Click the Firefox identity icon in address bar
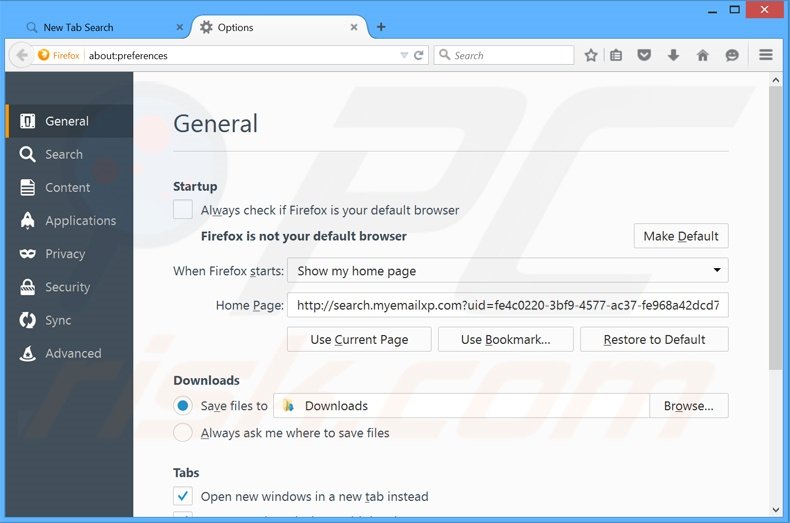This screenshot has height=523, width=790. (x=44, y=55)
